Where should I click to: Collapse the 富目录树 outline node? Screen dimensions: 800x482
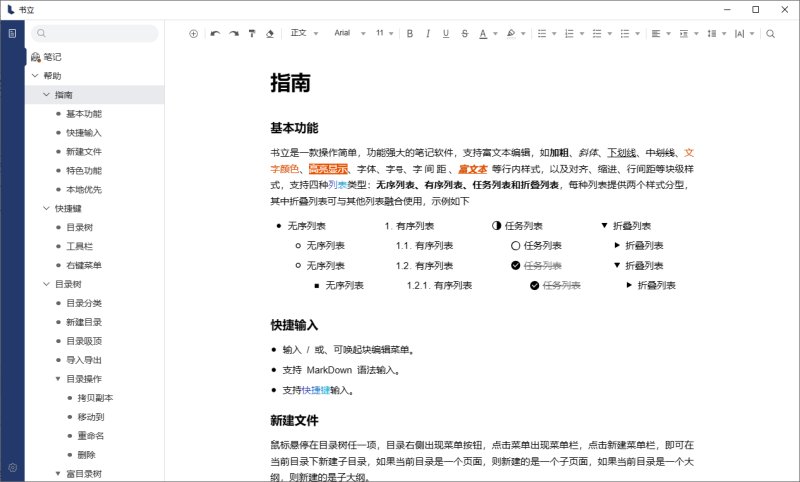(58, 473)
